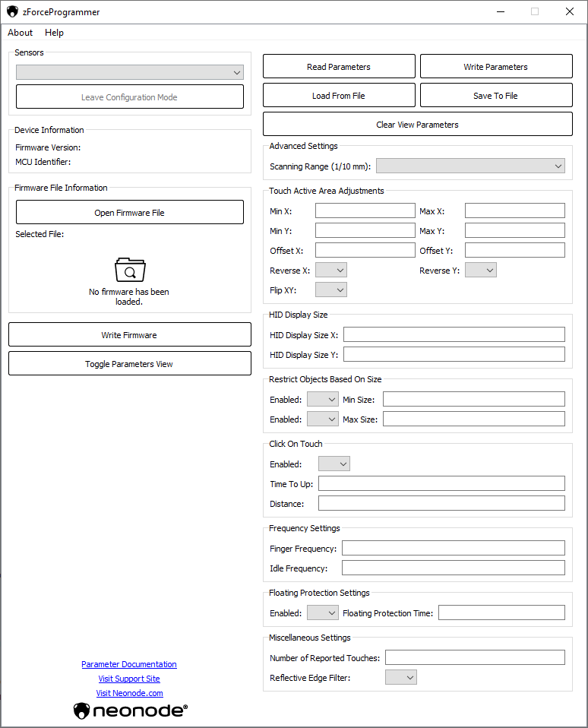Expand the Flip XY dropdown
Viewport: 588px width, 728px height.
[x=330, y=290]
